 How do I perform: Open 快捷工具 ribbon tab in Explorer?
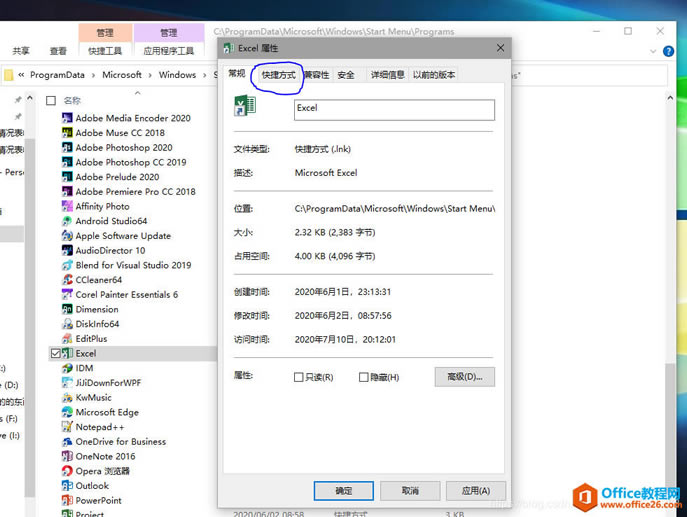[x=105, y=51]
